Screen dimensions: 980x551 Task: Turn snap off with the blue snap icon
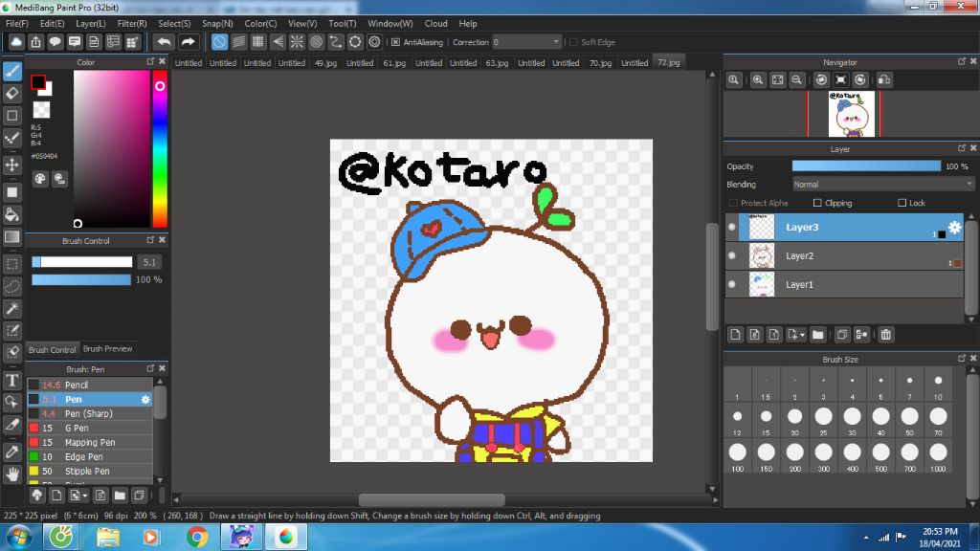coord(219,42)
